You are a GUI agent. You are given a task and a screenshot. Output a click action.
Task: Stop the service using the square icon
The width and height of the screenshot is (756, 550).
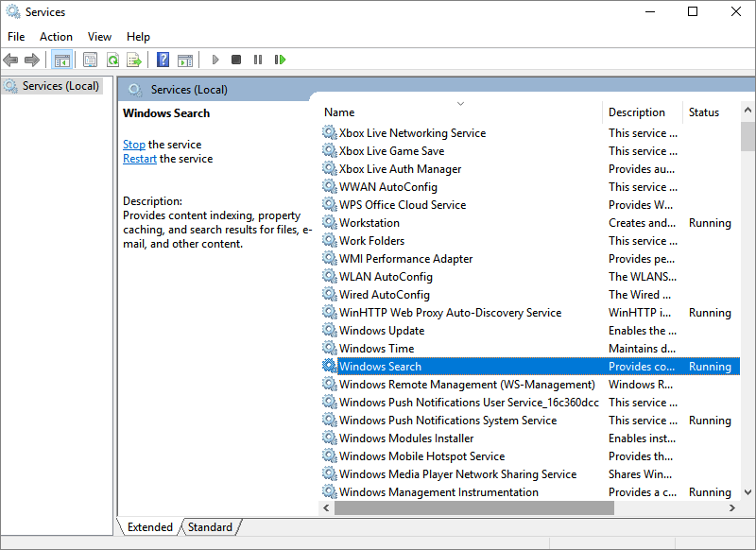tap(236, 60)
